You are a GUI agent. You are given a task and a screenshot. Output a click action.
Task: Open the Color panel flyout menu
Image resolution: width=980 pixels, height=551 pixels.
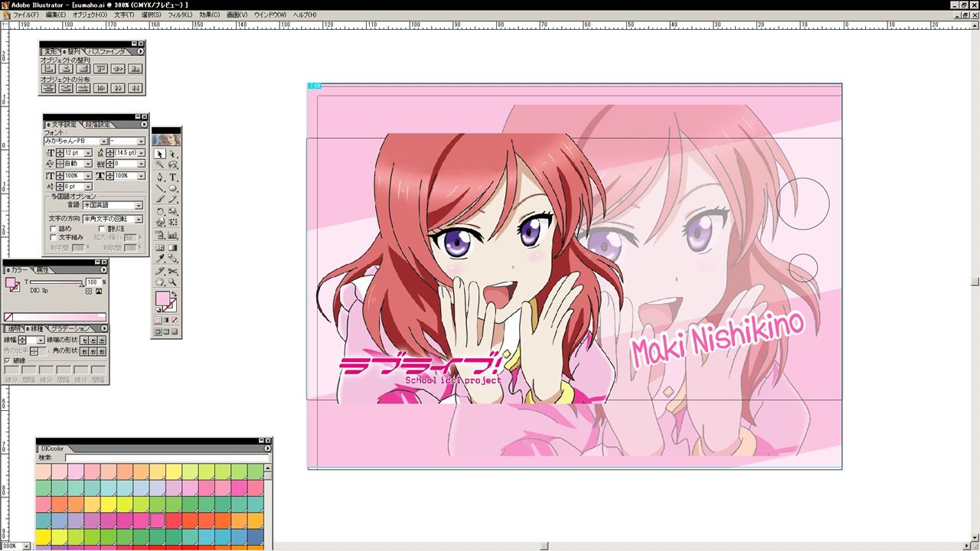pyautogui.click(x=103, y=269)
